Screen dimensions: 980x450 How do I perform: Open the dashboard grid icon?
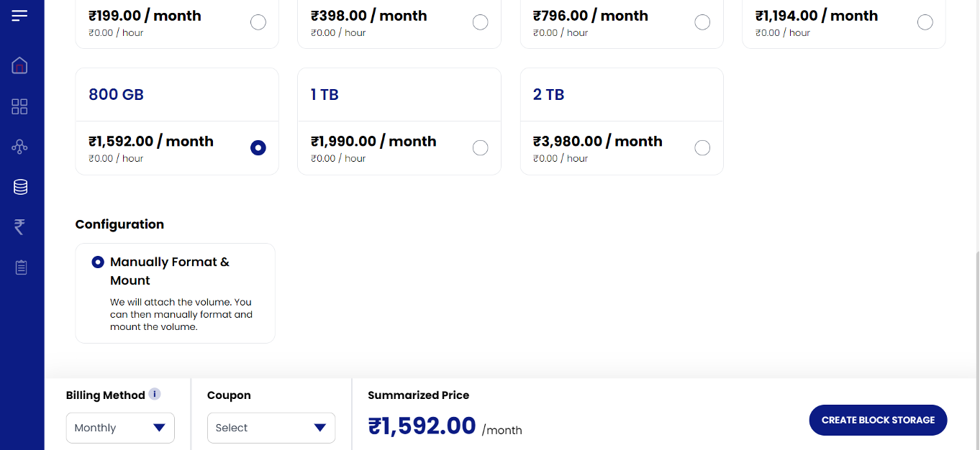pos(20,107)
